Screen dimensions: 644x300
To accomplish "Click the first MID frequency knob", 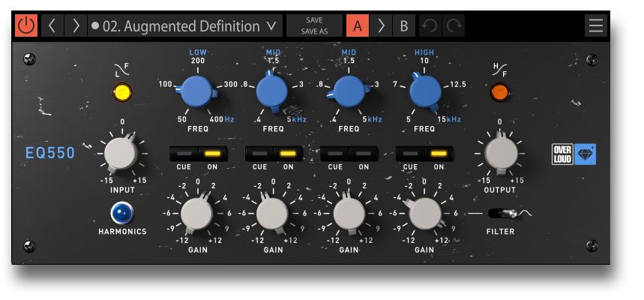I will (x=272, y=91).
